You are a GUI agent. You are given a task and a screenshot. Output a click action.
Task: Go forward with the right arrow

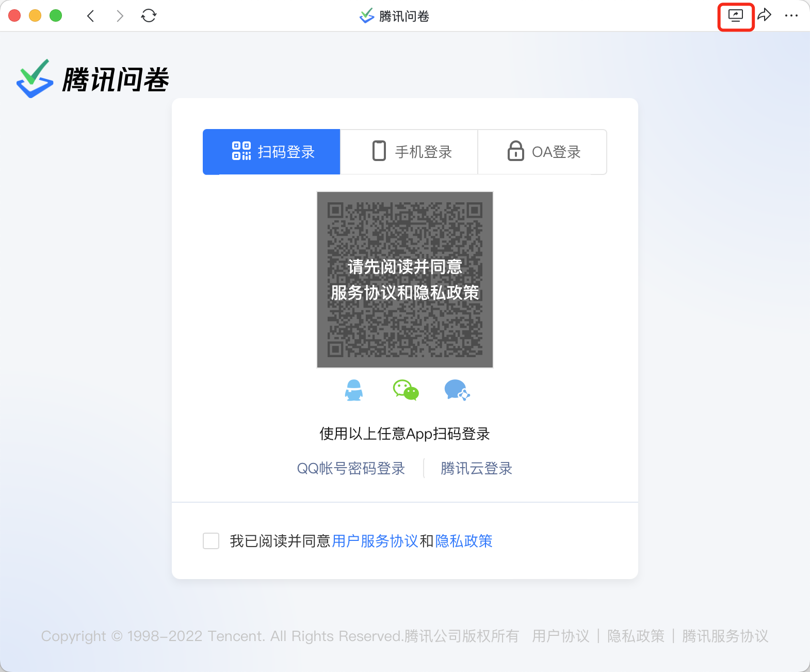pos(120,16)
